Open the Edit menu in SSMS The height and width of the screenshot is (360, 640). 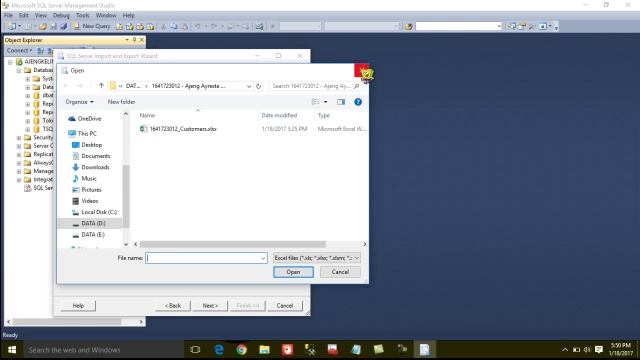click(x=24, y=15)
